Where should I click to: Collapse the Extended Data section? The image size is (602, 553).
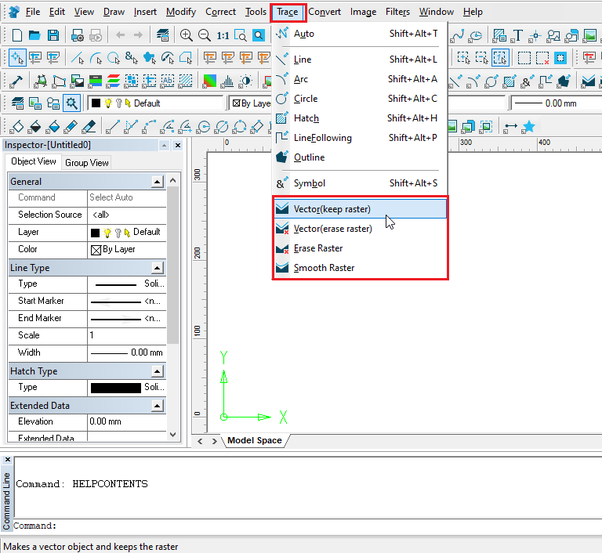[157, 406]
